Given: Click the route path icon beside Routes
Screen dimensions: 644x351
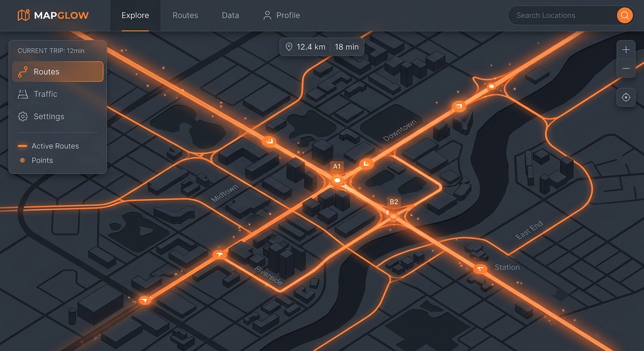Looking at the screenshot, I should 23,72.
